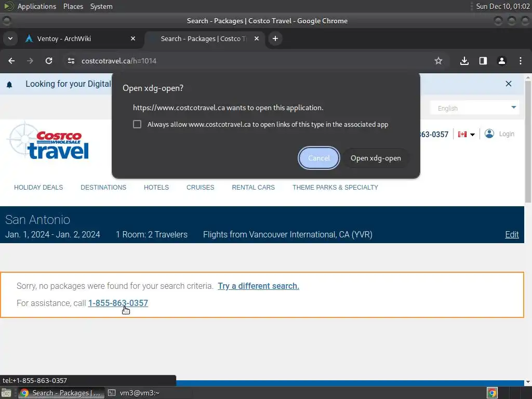
Task: Click scrollbar down arrow
Action: 528,382
